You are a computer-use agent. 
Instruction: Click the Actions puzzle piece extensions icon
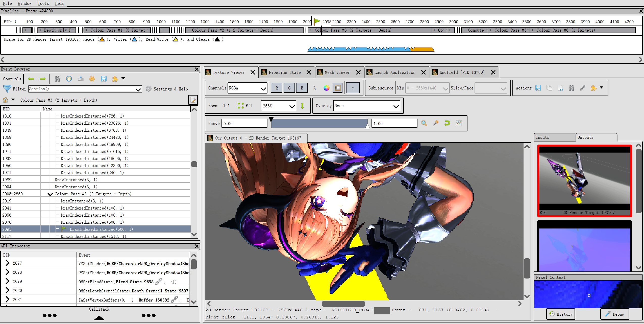tap(593, 88)
